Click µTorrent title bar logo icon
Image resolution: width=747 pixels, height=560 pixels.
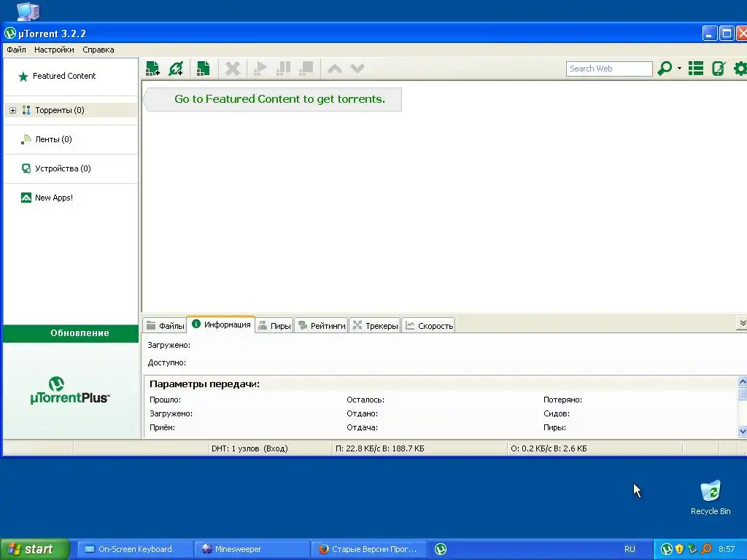[10, 34]
